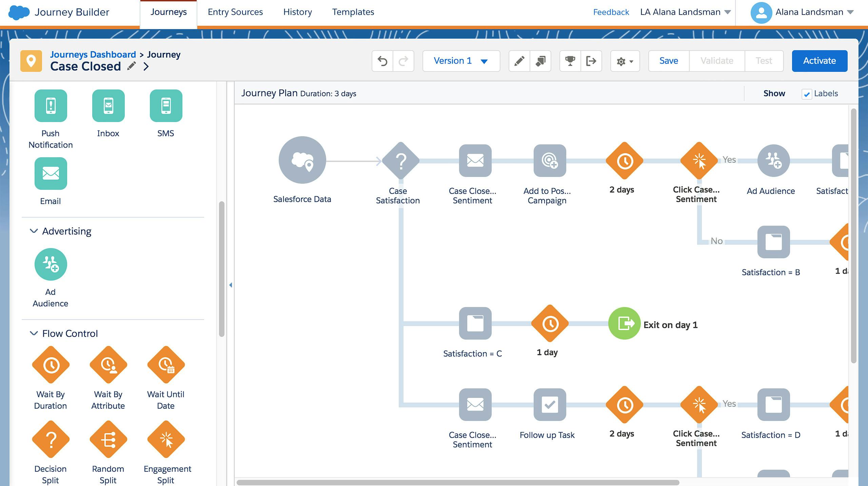Collapse the Flow Control section
This screenshot has width=868, height=486.
click(x=34, y=333)
